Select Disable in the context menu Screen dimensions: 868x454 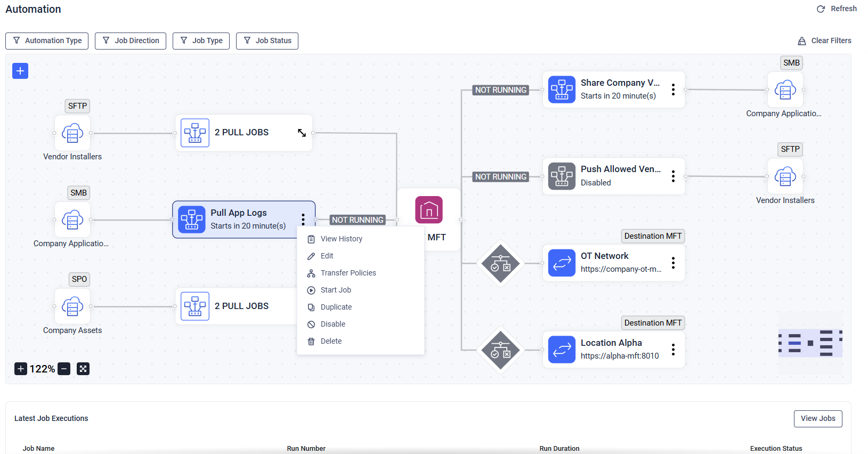(332, 324)
